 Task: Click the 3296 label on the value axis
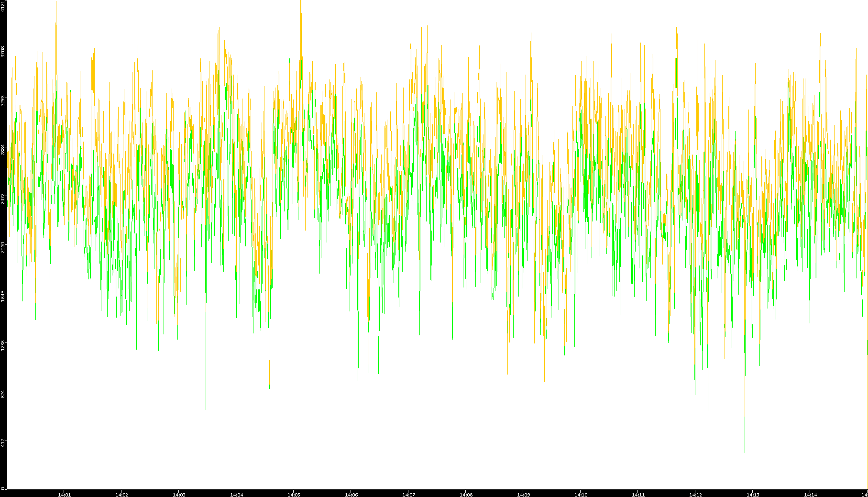click(3, 100)
